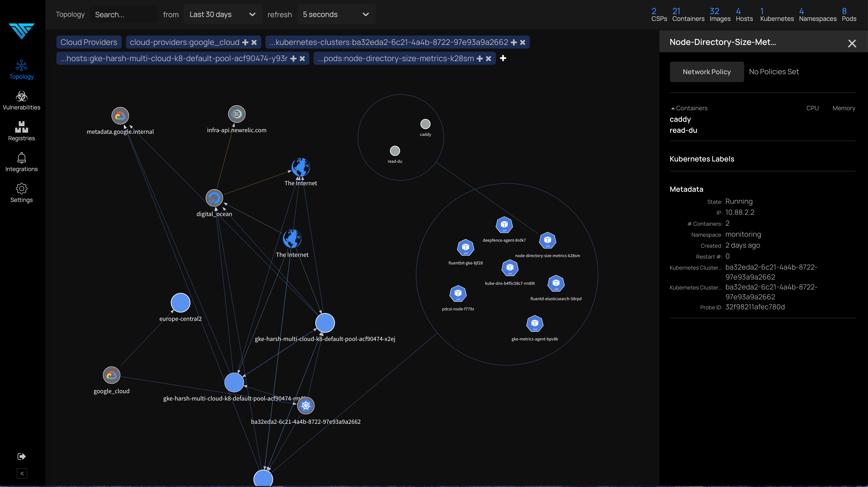Select the google_cloud provider node
This screenshot has width=868, height=487.
[111, 375]
